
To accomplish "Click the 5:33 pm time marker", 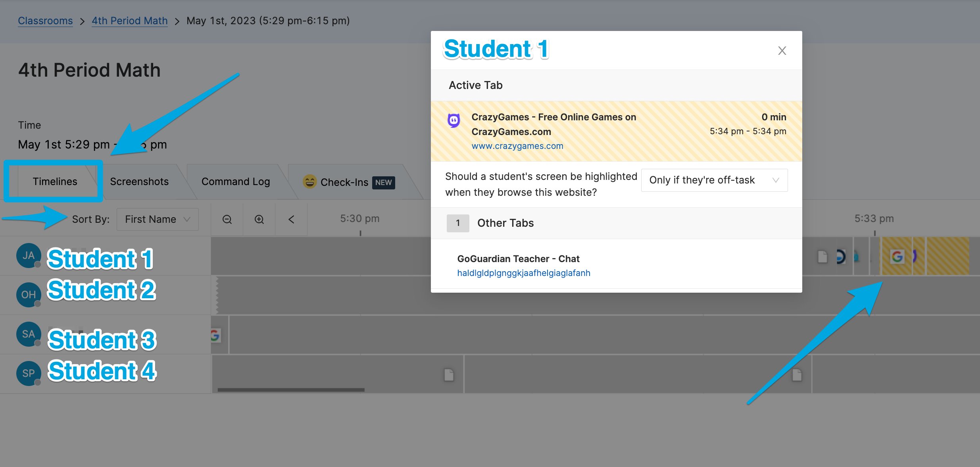I will point(874,218).
